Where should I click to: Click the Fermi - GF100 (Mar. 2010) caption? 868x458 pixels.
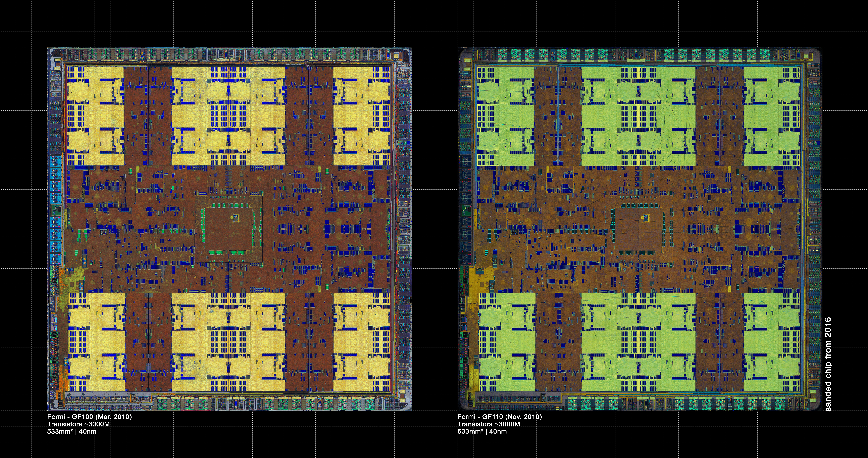(x=89, y=417)
